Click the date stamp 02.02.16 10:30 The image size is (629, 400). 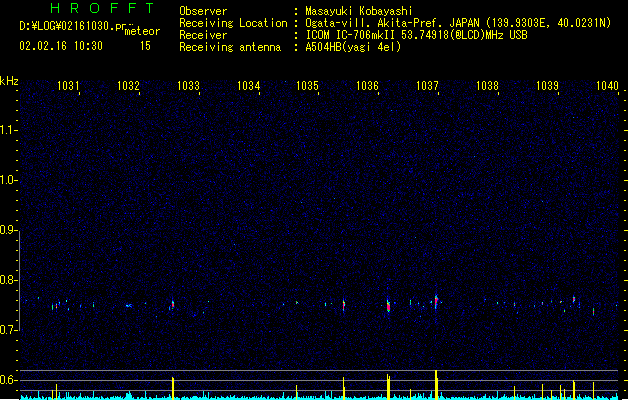[x=61, y=46]
